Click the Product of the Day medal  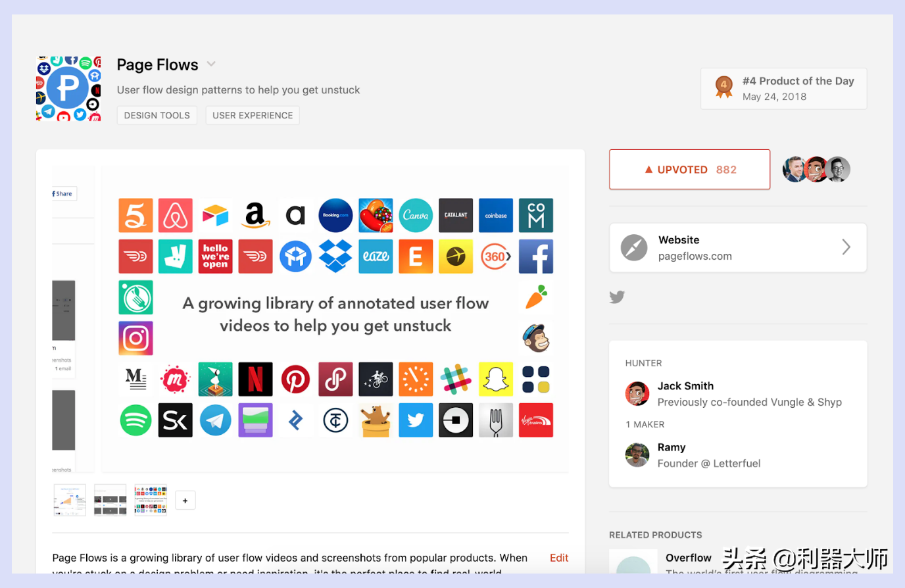click(x=724, y=87)
